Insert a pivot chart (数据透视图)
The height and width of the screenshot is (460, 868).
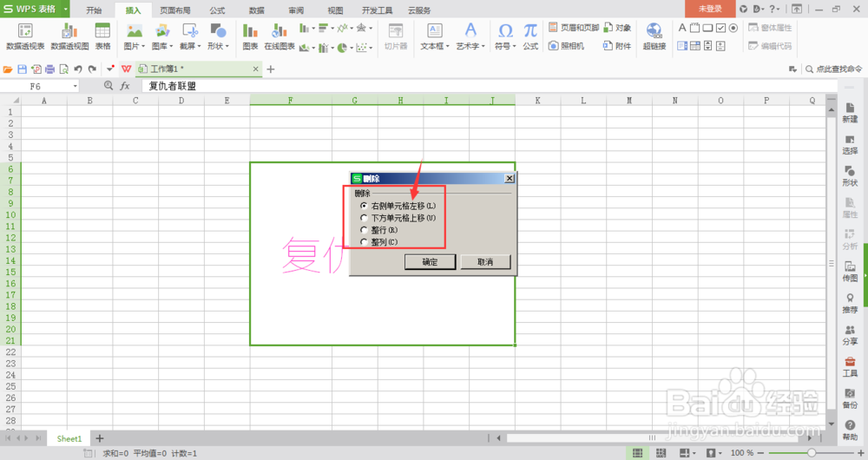(69, 36)
